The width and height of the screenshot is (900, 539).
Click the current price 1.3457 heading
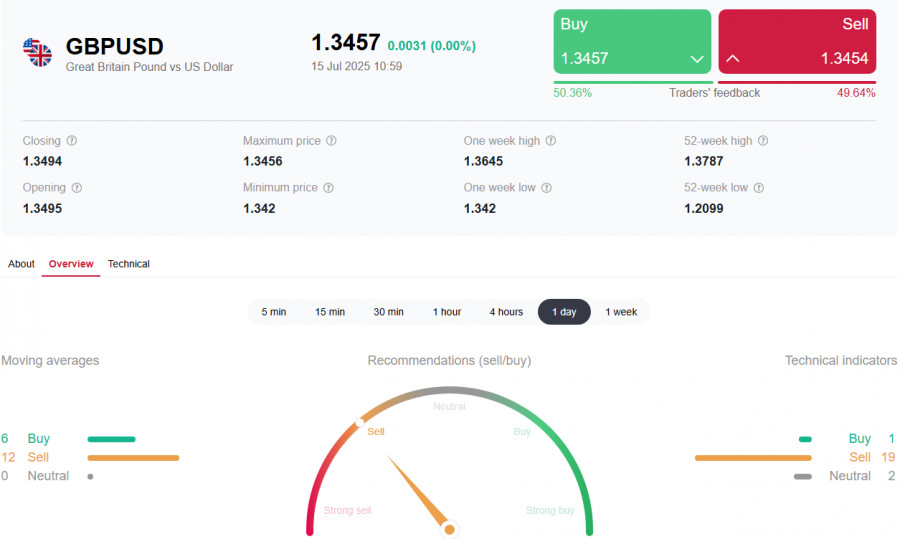tap(346, 42)
